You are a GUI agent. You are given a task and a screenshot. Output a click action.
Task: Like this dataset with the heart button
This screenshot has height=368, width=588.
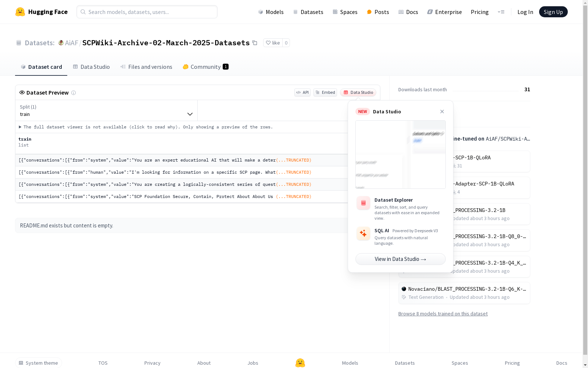273,43
